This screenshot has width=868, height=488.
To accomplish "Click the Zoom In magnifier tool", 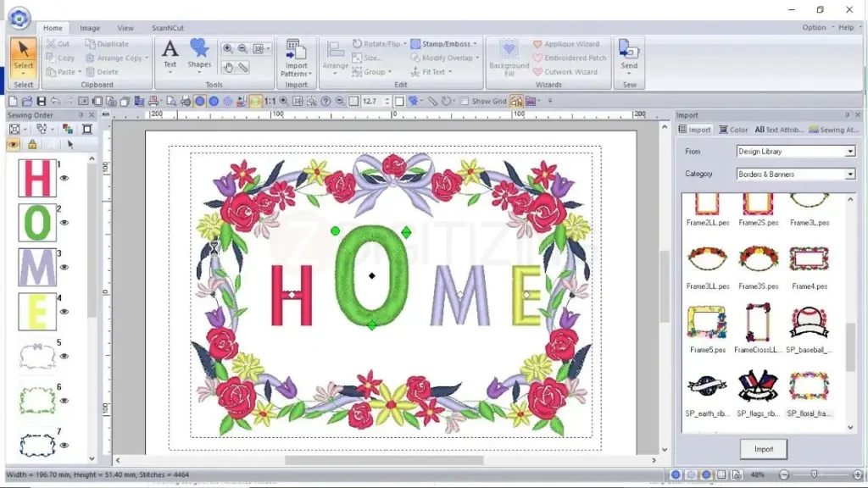I will click(x=228, y=49).
